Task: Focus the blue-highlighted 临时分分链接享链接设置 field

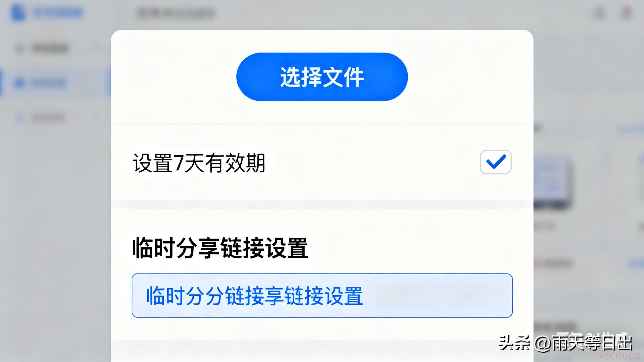Action: click(x=322, y=295)
